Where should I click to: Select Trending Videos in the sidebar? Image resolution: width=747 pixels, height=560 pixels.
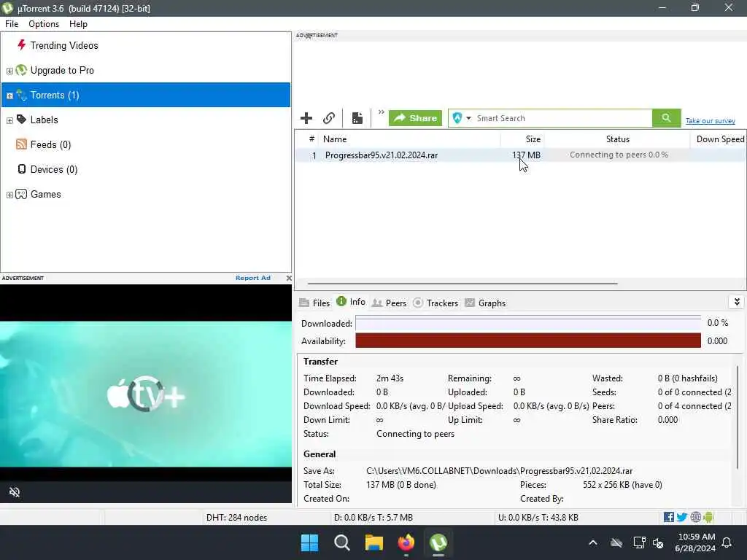(64, 45)
